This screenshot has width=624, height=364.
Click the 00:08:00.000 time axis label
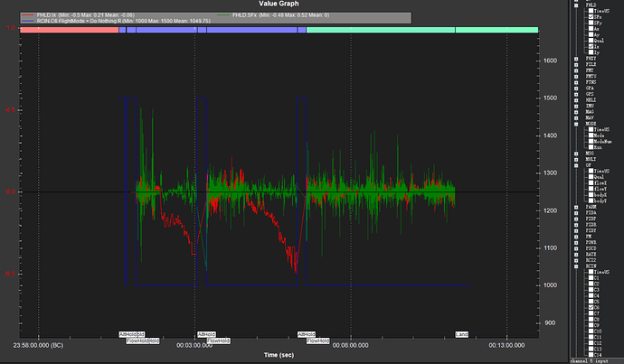click(351, 345)
